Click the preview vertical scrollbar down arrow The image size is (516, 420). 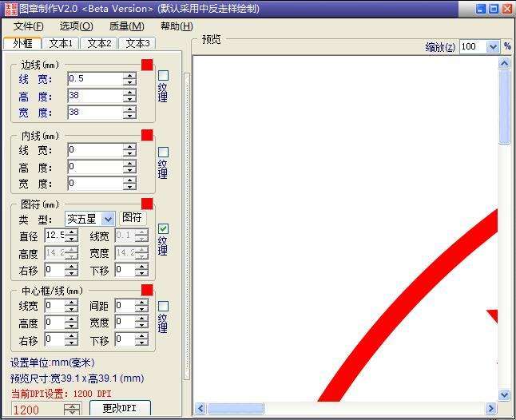point(504,394)
